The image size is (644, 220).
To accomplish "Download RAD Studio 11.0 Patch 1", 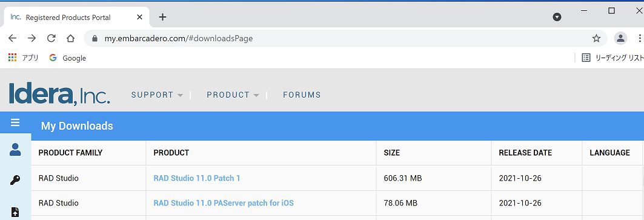I will coord(197,178).
